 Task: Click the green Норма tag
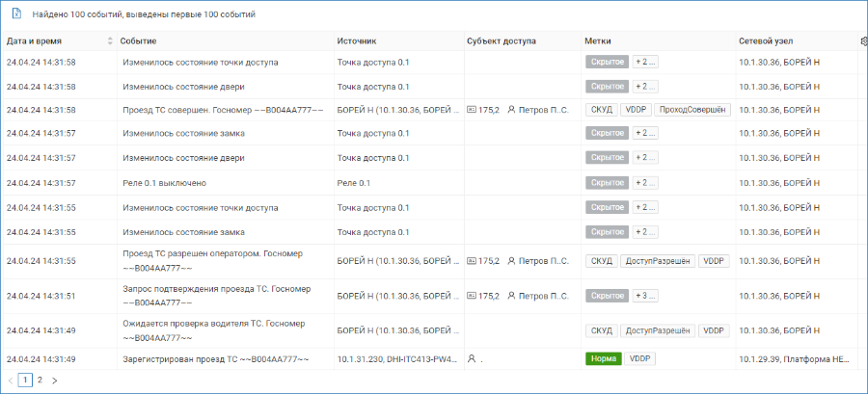coord(604,359)
